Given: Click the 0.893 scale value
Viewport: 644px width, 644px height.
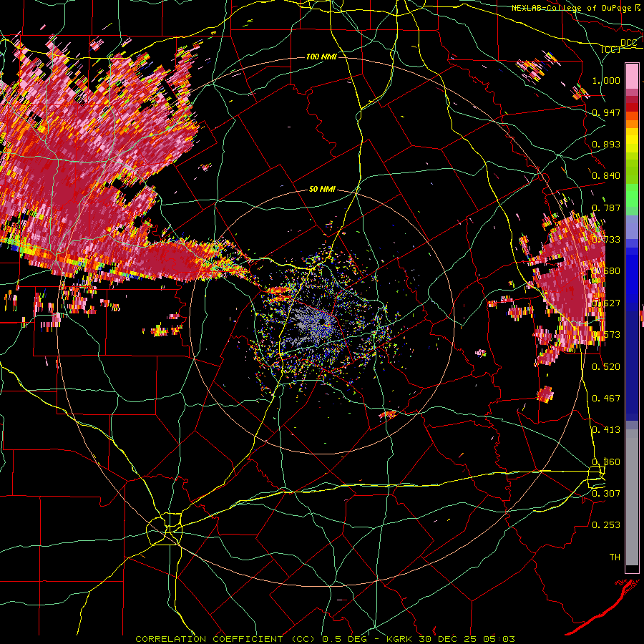Looking at the screenshot, I should point(606,144).
